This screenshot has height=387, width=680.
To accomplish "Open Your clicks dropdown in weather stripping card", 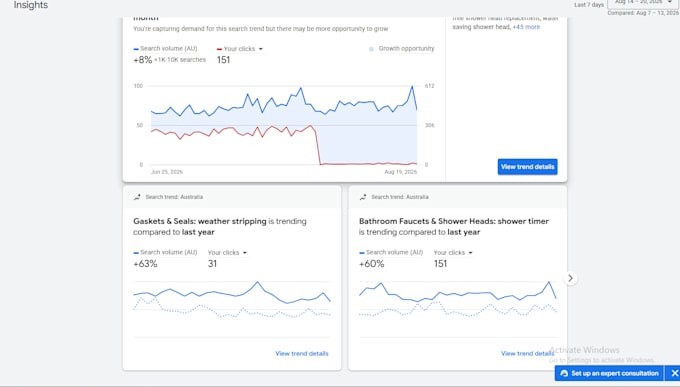I will point(227,253).
